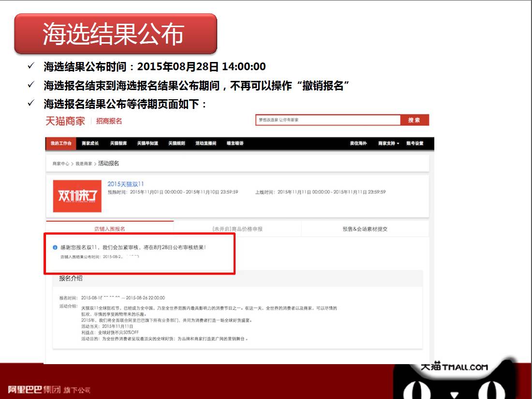This screenshot has width=532, height=399.
Task: Open 天猫规则 in the nav bar
Action: click(x=177, y=143)
